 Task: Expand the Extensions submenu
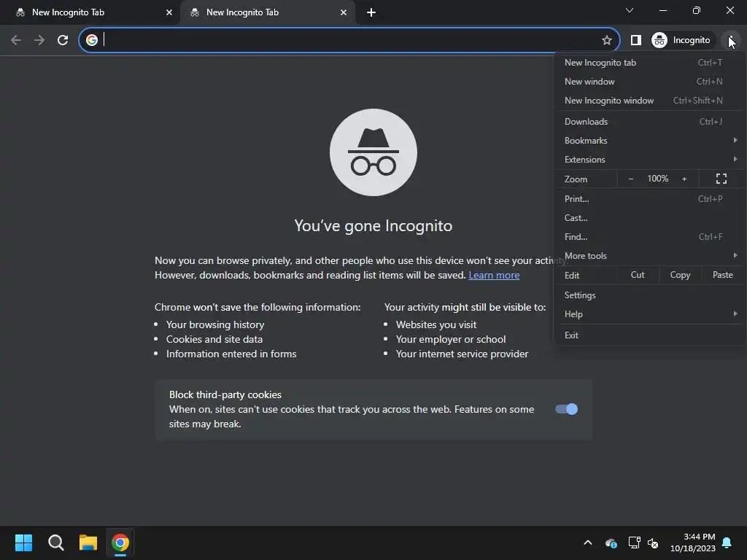[648, 160]
